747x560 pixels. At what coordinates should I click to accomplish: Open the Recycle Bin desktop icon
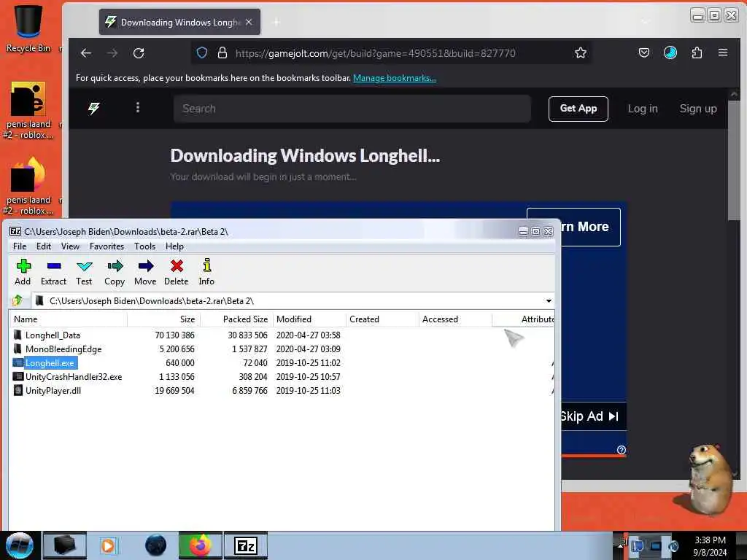point(28,28)
